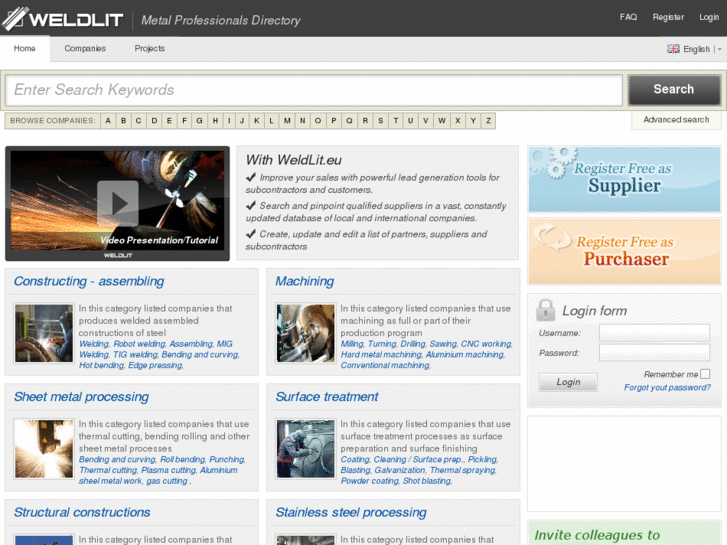Image resolution: width=727 pixels, height=545 pixels.
Task: Click the dark Search button
Action: (x=674, y=89)
